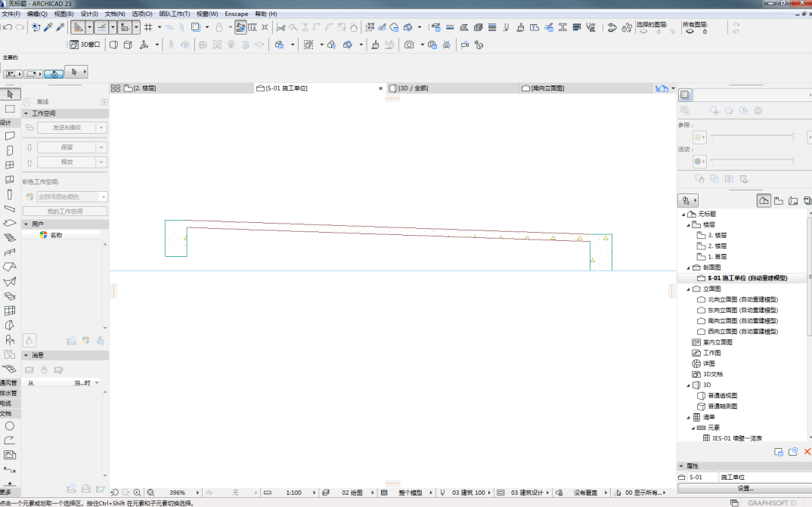Screen dimensions: 812x507
Task: Open the 全部用原始颜色 combo box
Action: point(72,196)
